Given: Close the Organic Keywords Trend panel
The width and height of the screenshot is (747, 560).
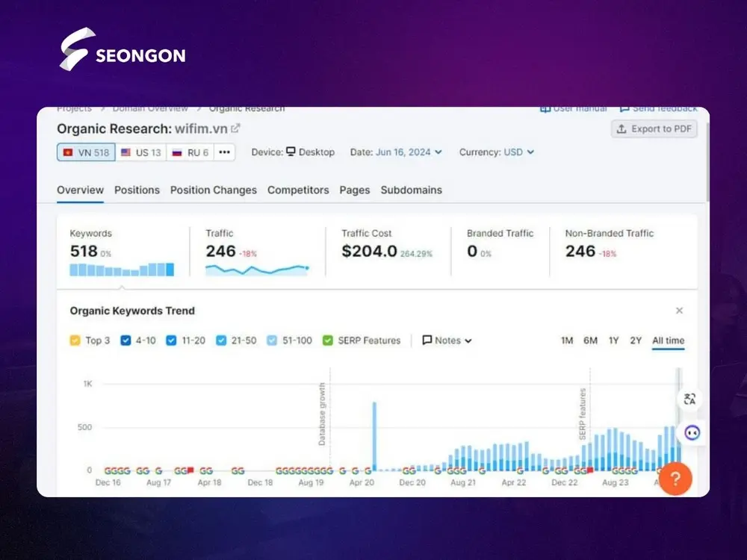Looking at the screenshot, I should coord(679,311).
